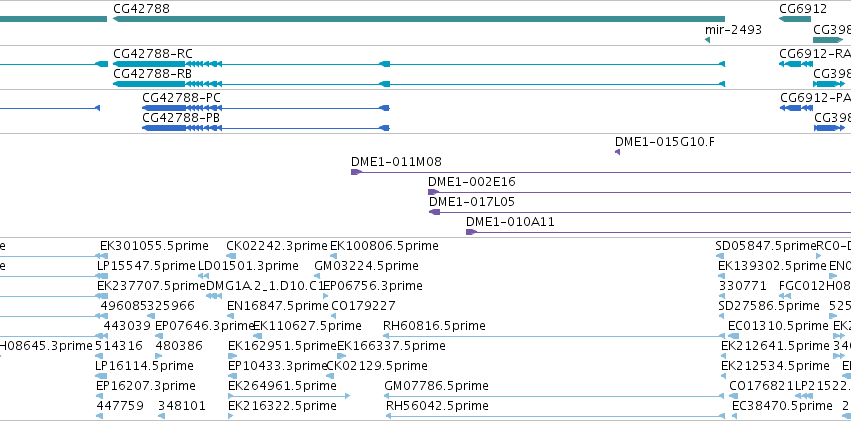The height and width of the screenshot is (421, 851).
Task: Click the span line under EK264961.5prime
Action: [x=289, y=396]
